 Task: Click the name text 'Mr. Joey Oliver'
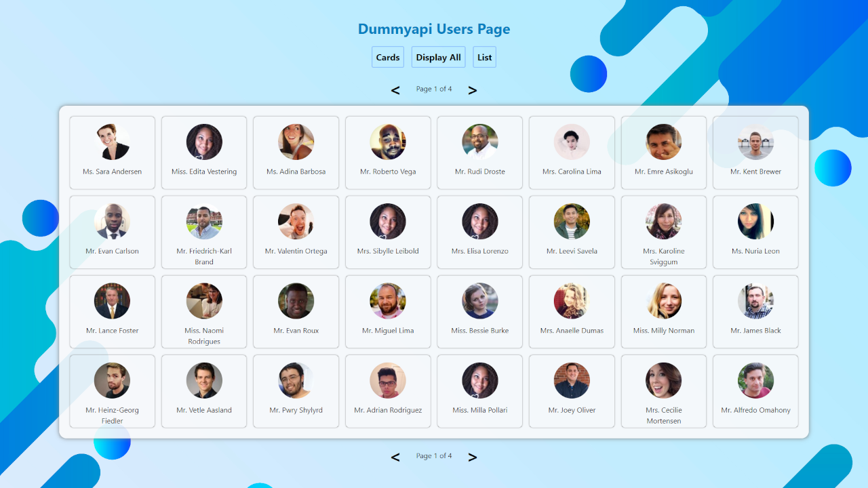tap(572, 410)
